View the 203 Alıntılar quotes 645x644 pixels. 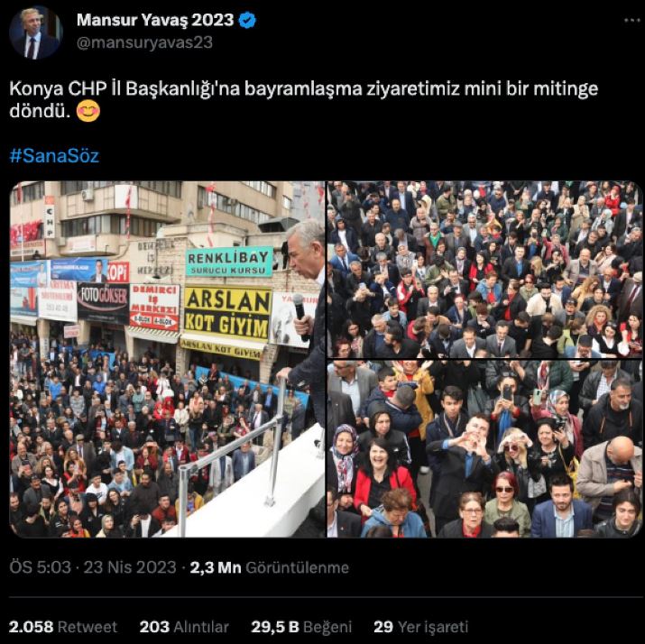(x=184, y=627)
